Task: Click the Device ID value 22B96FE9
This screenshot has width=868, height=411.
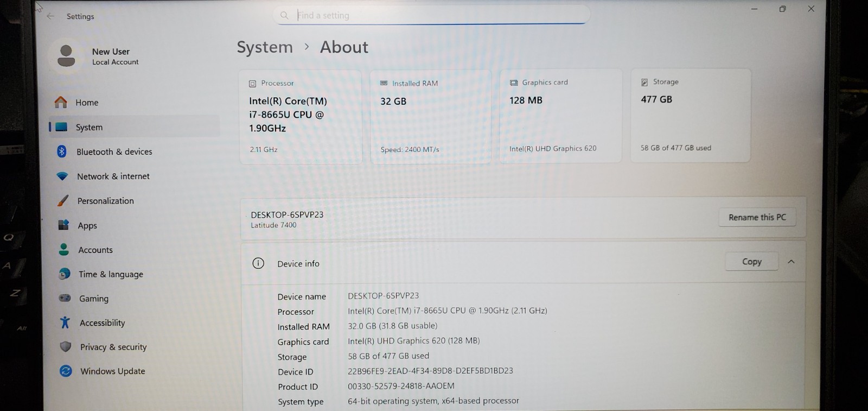Action: point(430,371)
